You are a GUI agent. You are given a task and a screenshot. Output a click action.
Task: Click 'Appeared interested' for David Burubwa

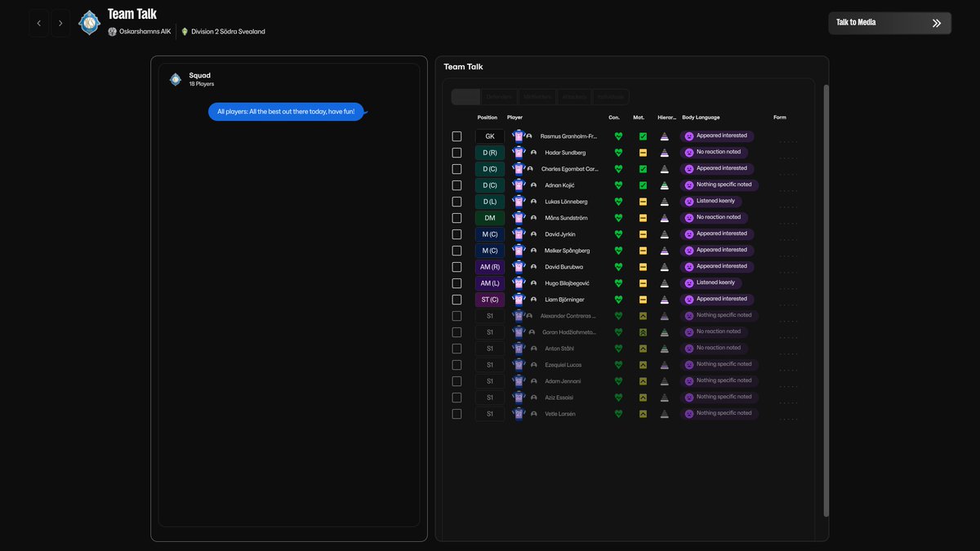[x=722, y=266]
